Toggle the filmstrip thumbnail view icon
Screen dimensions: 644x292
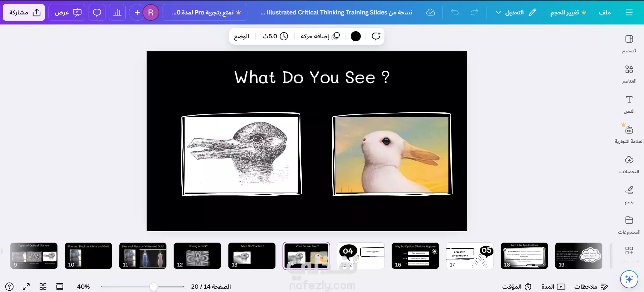60,287
